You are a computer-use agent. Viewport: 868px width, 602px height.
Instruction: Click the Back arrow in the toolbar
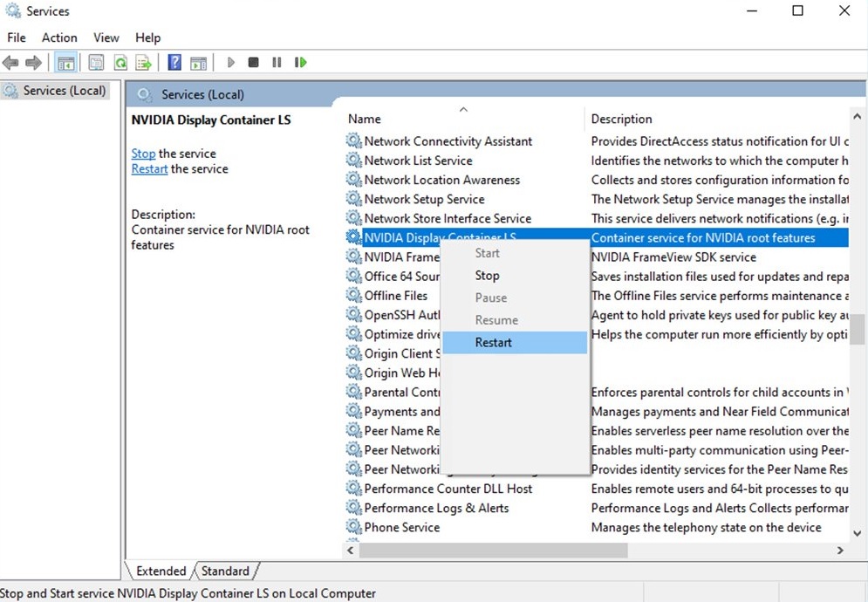click(x=10, y=63)
